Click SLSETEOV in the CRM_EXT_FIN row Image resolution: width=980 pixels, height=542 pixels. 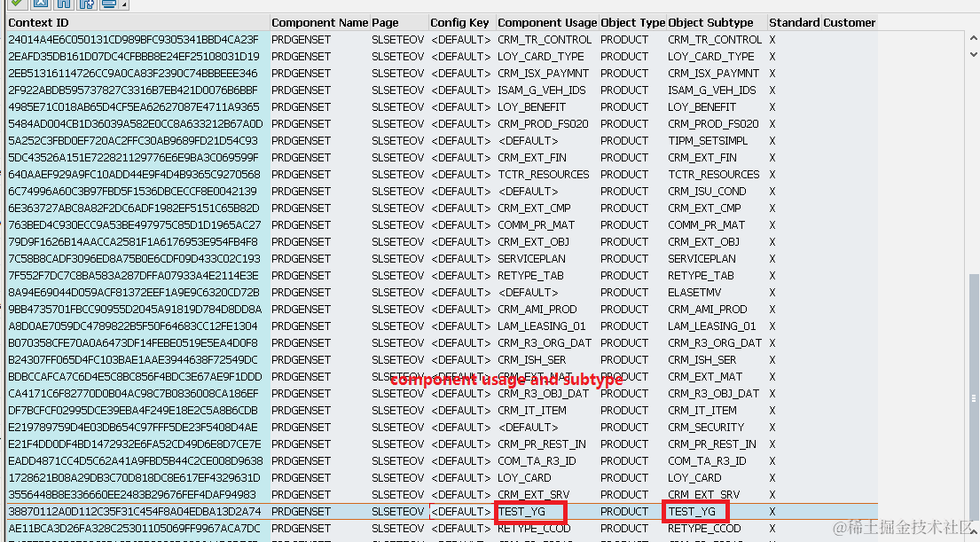pyautogui.click(x=397, y=158)
